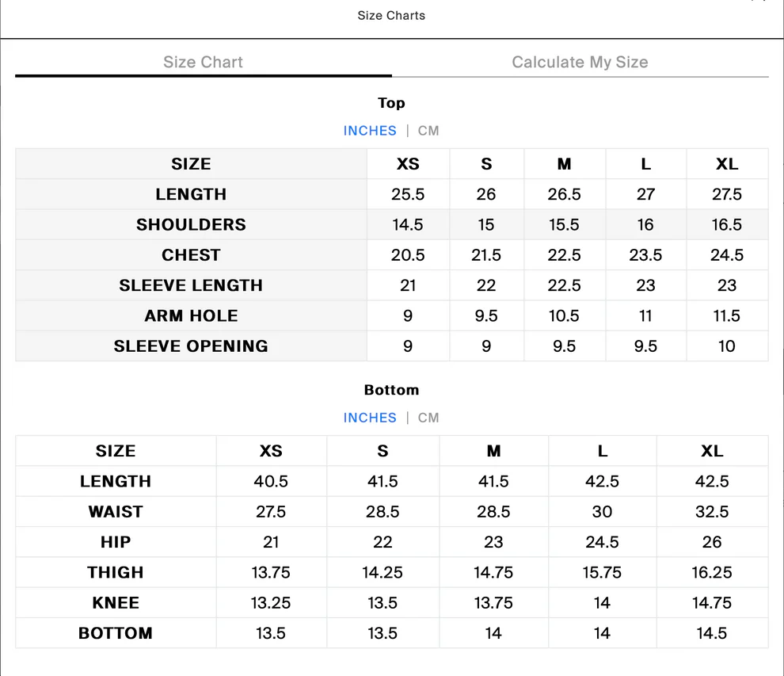
Task: Click the XS column header in Top table
Action: (408, 164)
